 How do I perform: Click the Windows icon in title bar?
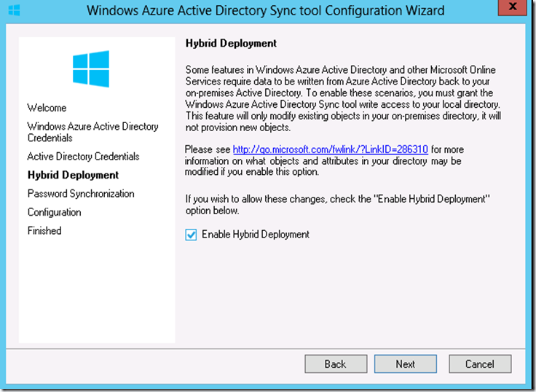click(14, 10)
